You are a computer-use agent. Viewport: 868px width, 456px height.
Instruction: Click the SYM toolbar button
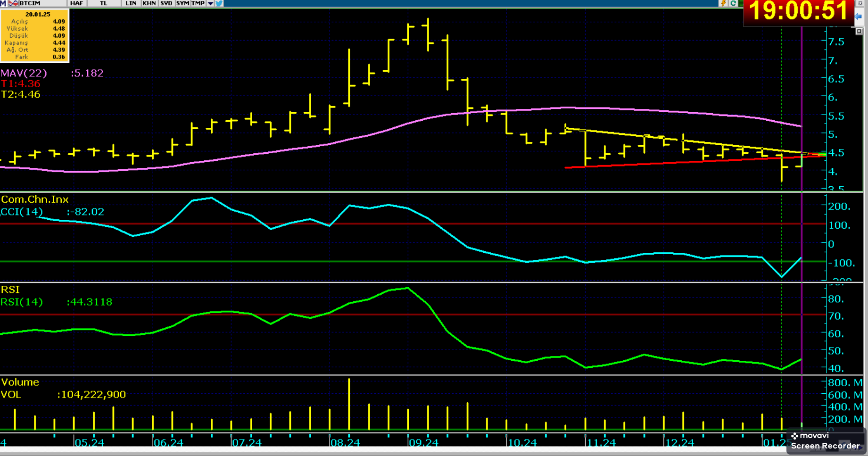click(182, 3)
